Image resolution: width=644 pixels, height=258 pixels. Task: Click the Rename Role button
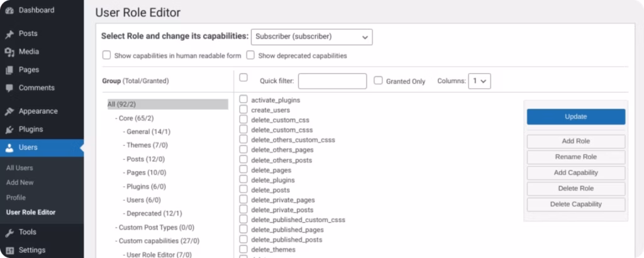(x=576, y=157)
